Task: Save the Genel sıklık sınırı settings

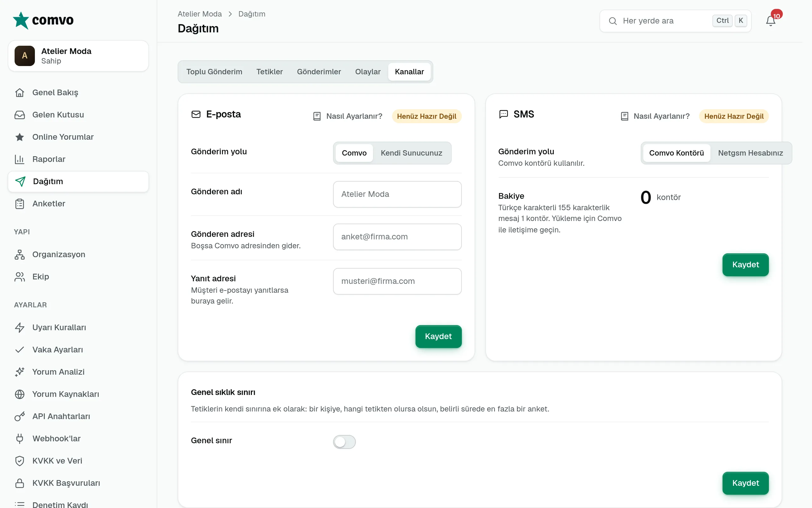Action: coord(745,483)
